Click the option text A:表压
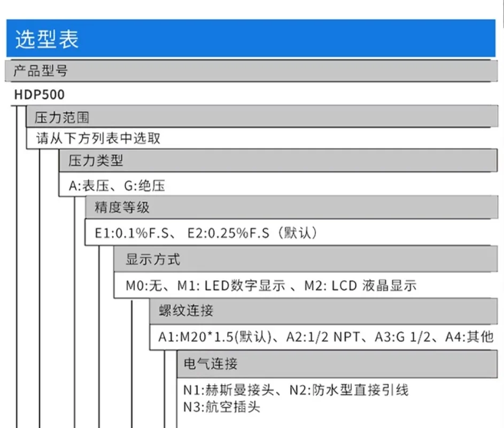Image resolution: width=504 pixels, height=428 pixels. (89, 186)
